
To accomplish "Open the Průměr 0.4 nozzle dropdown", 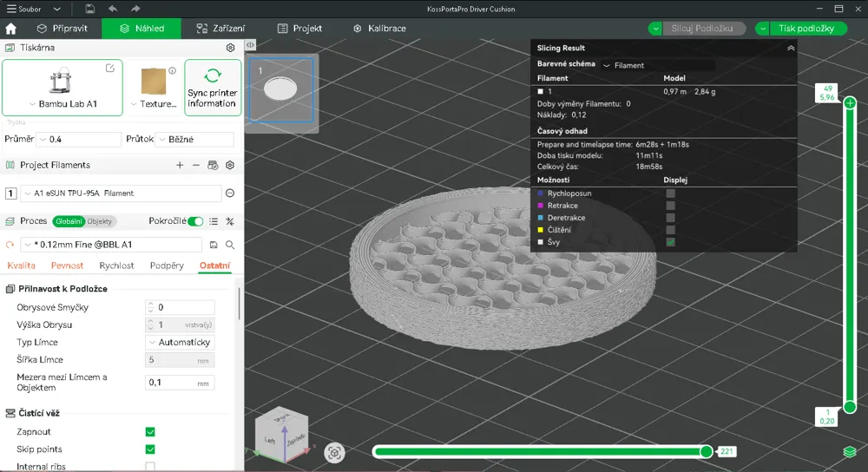I will pos(79,140).
